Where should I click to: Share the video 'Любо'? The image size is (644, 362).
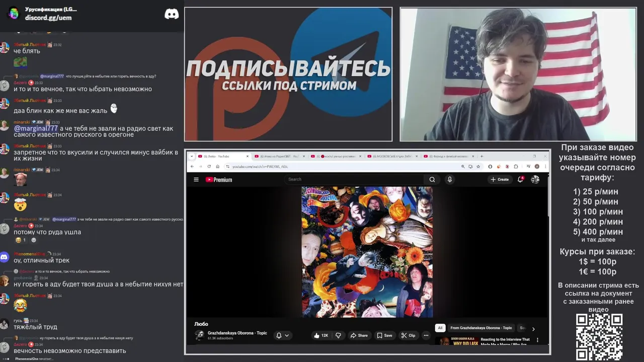pos(359,335)
